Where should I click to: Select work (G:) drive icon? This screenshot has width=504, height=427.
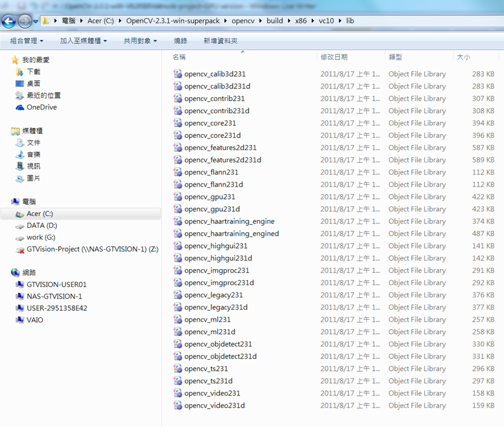coord(19,238)
